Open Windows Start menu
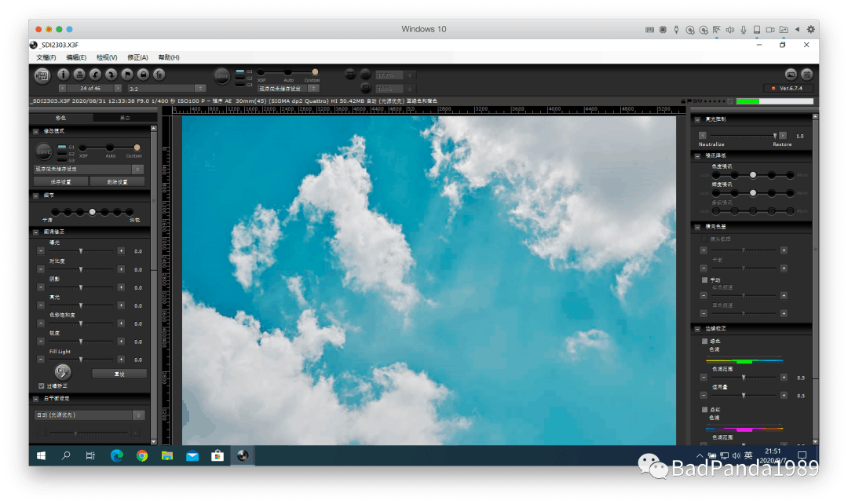This screenshot has width=848, height=504. [x=41, y=456]
